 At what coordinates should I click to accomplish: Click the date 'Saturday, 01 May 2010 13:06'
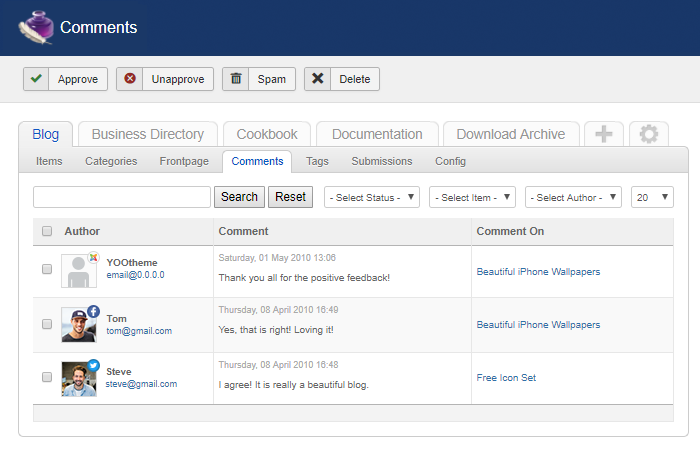(277, 258)
